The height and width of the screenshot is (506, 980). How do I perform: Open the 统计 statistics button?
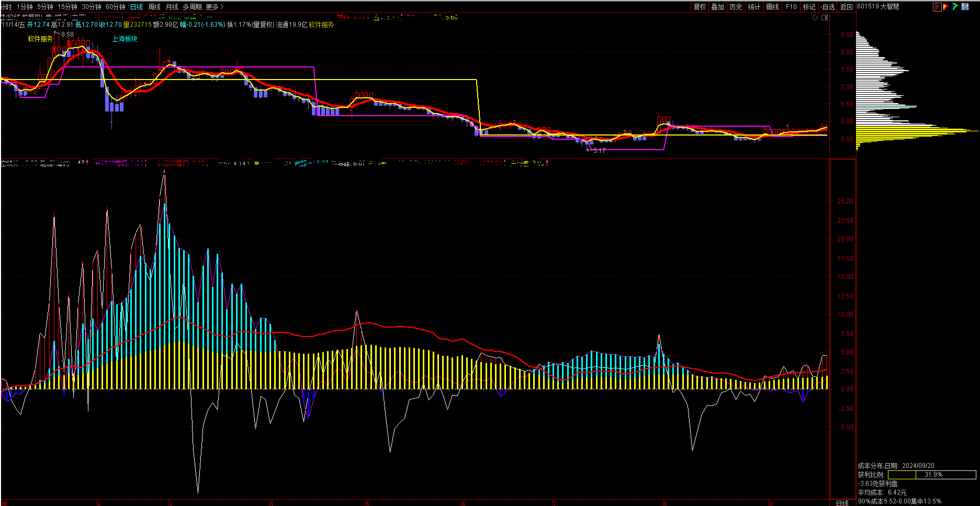click(x=754, y=7)
